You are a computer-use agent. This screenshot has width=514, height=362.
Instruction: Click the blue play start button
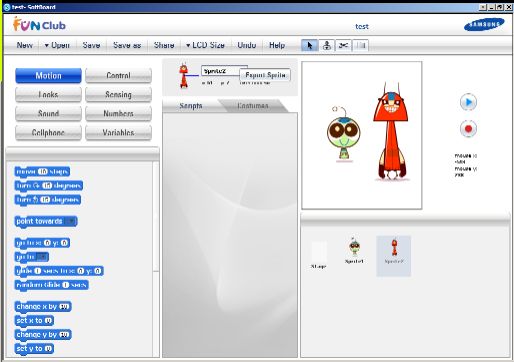(468, 102)
